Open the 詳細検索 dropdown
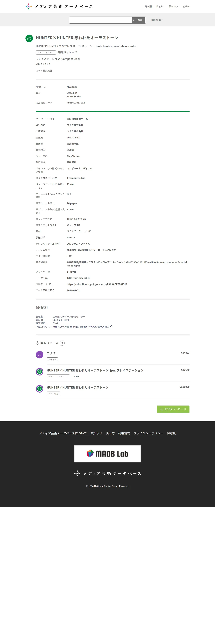 [x=157, y=20]
